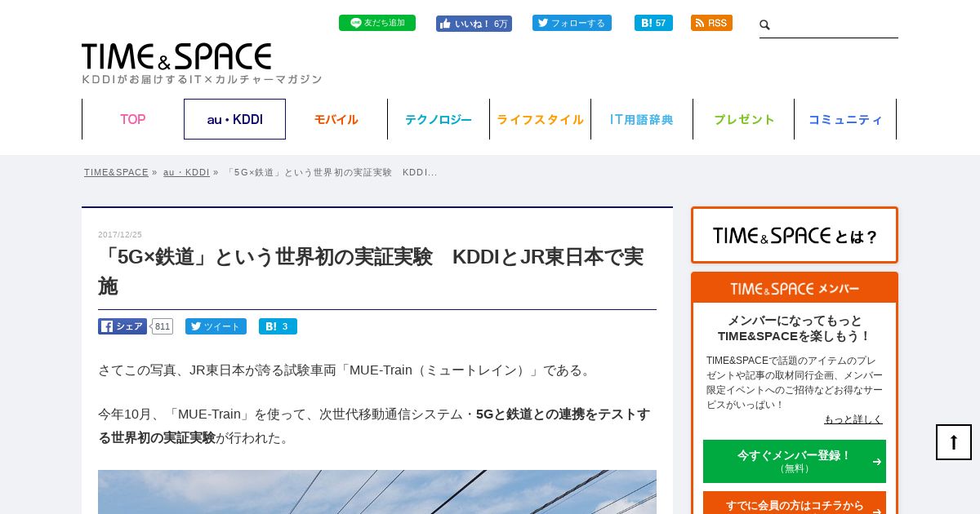
Task: Open the TOP navigation tab
Action: coord(133,119)
